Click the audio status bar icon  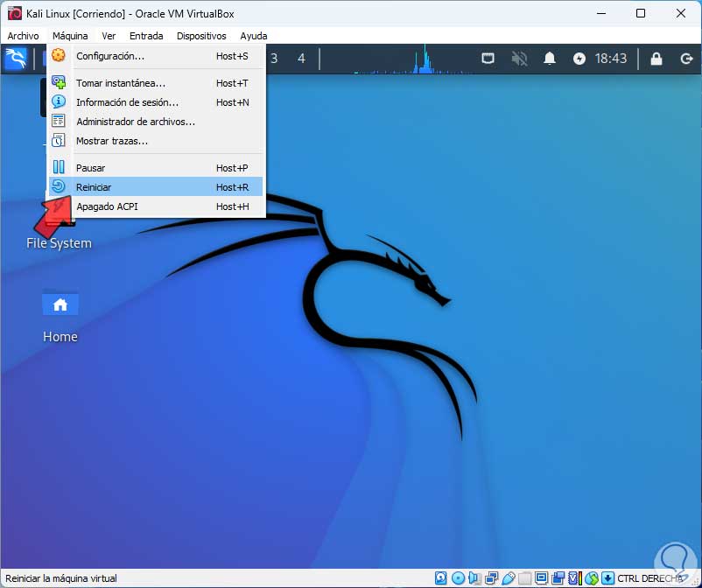(x=474, y=578)
